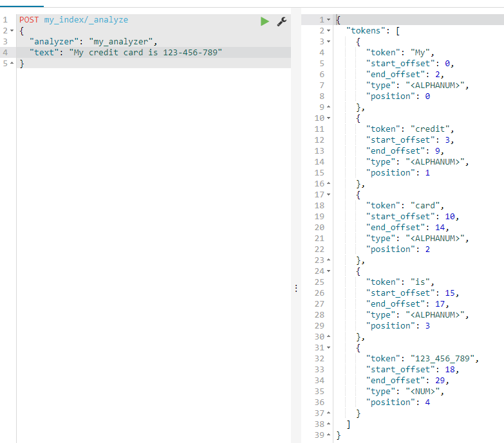Run the request with the green play icon

point(265,21)
